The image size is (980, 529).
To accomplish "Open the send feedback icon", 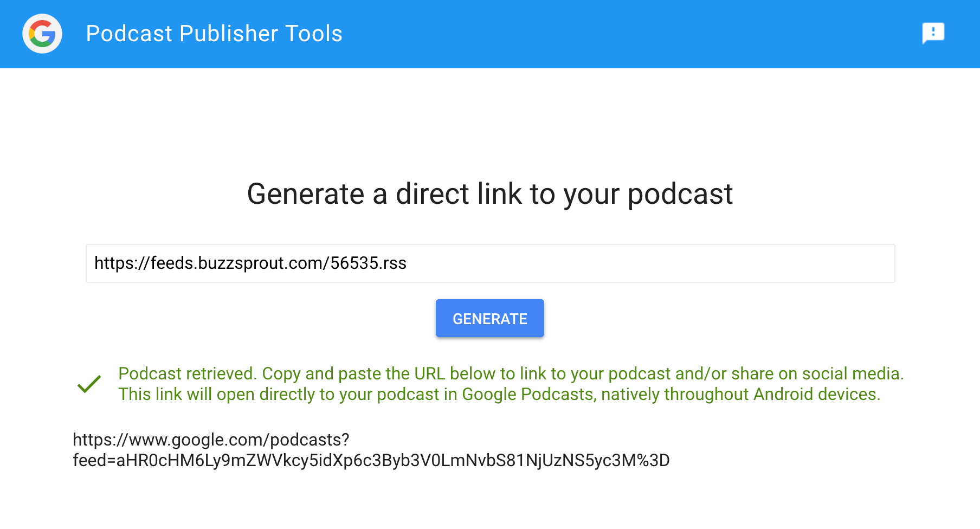I will 933,34.
